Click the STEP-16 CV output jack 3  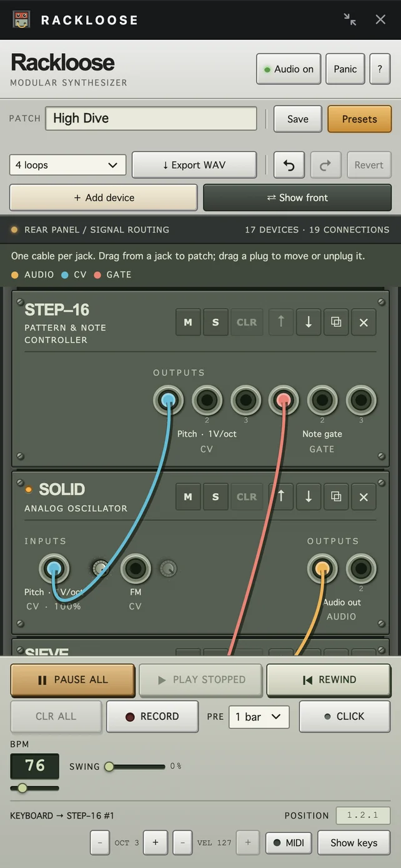[245, 400]
